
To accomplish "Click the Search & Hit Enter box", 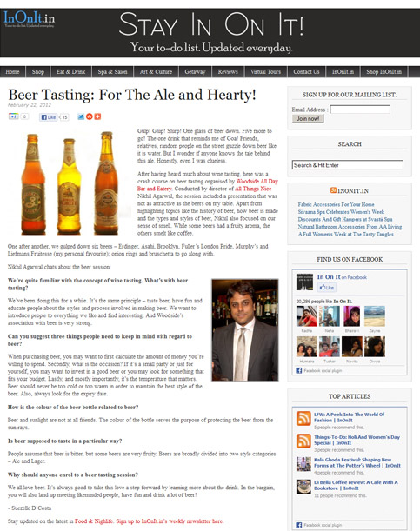I will click(x=348, y=165).
